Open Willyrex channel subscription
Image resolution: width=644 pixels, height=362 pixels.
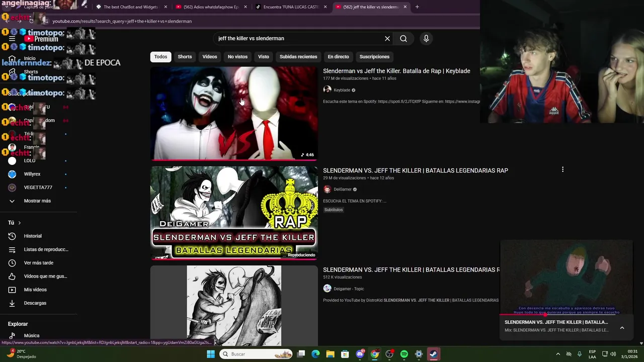pos(32,174)
